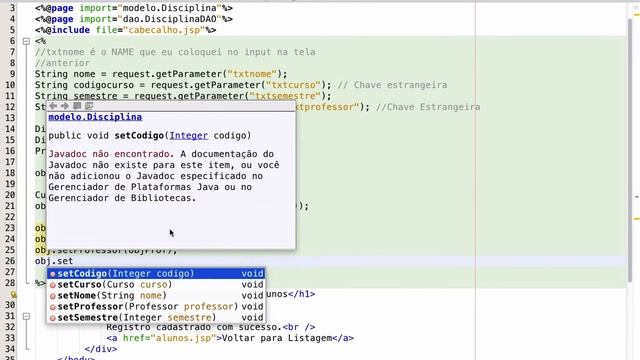
Task: Click the //txtnome comment on line 7
Action: [x=175, y=52]
